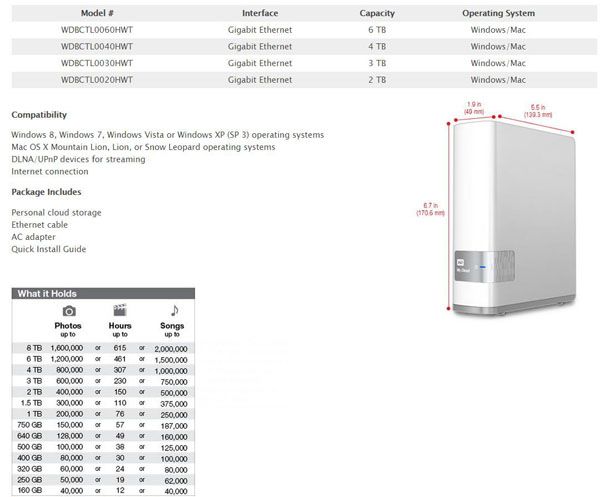Screen dimensions: 600x497
Task: Click the 1.5 TB row label
Action: (31, 403)
